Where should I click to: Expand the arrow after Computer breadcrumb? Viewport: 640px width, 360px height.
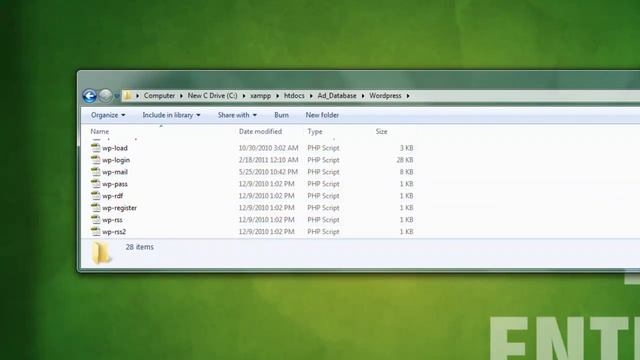(181, 96)
